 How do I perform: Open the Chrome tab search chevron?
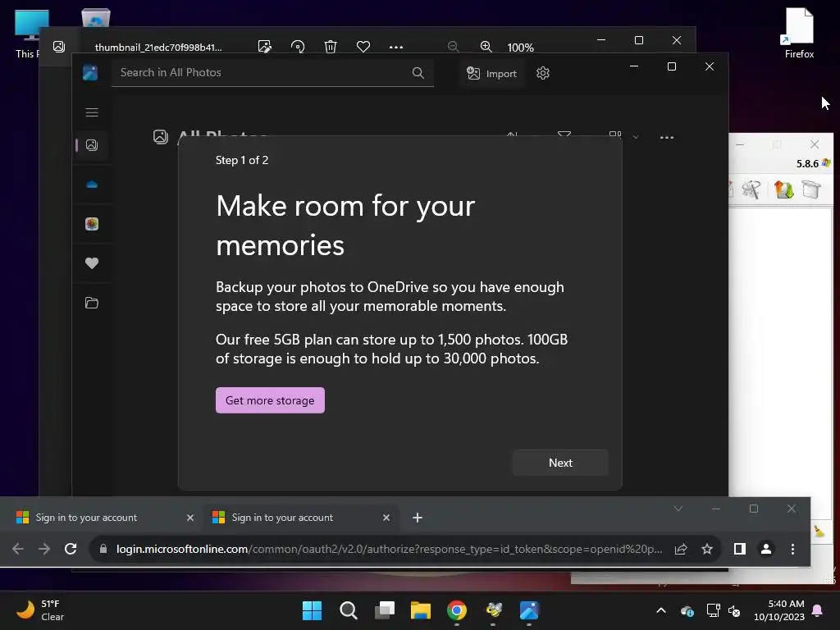(678, 509)
